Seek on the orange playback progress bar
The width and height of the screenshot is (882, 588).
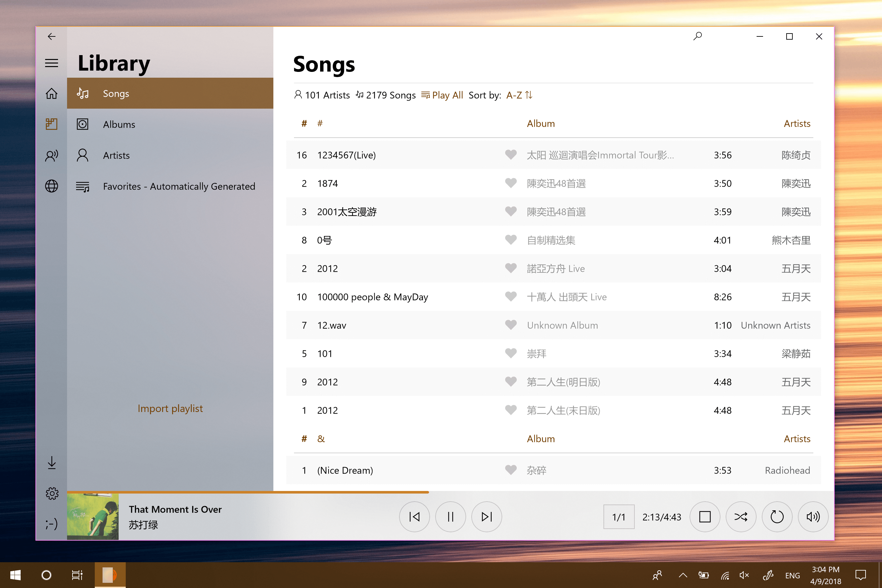248,492
